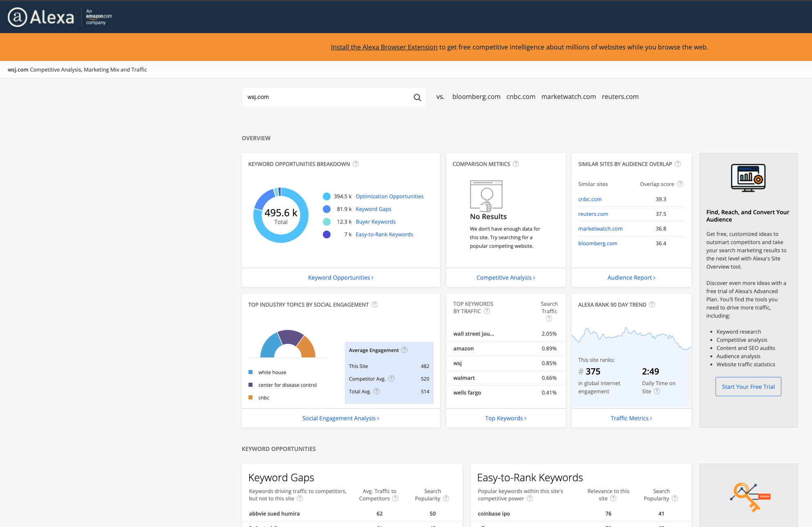This screenshot has width=812, height=527.
Task: Open bloomberg.com similar site link
Action: [598, 244]
